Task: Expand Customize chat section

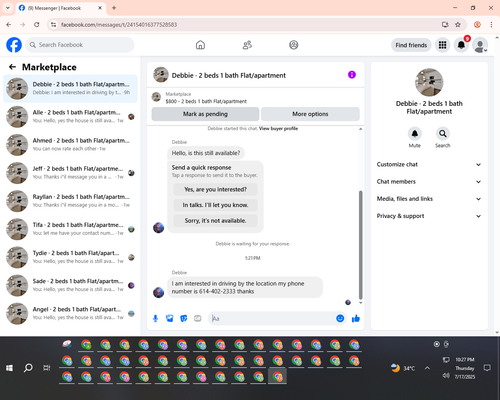Action: tap(429, 164)
